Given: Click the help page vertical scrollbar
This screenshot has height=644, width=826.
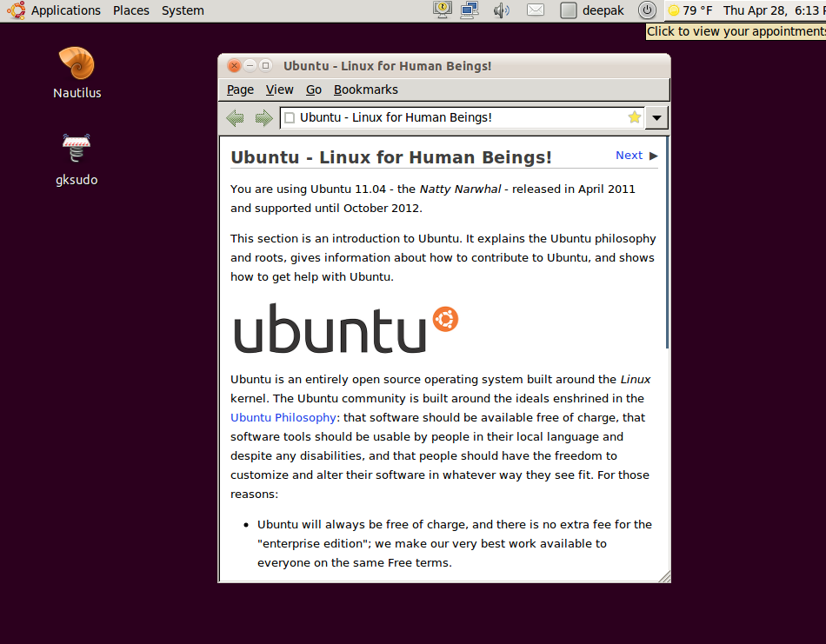Looking at the screenshot, I should 667,242.
